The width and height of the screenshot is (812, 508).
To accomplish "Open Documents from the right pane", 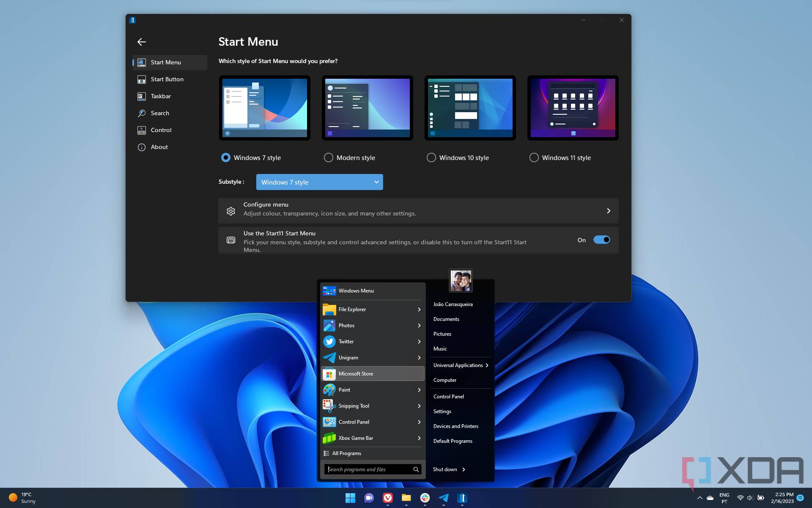I will click(x=446, y=319).
